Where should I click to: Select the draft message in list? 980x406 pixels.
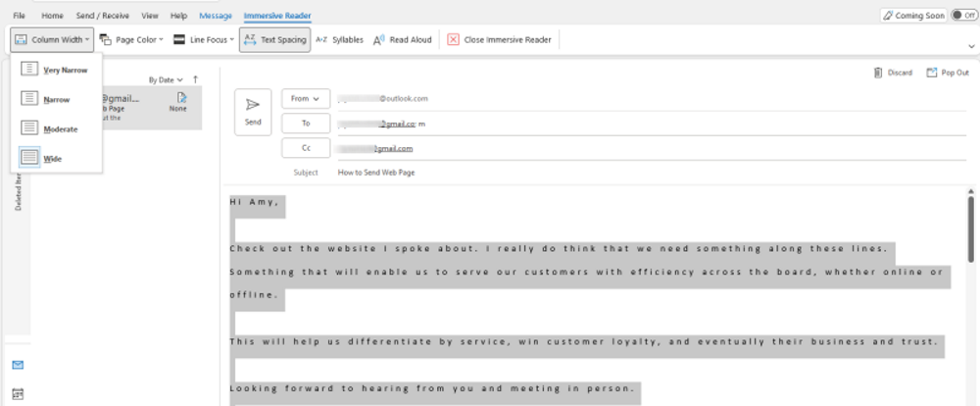tap(152, 108)
